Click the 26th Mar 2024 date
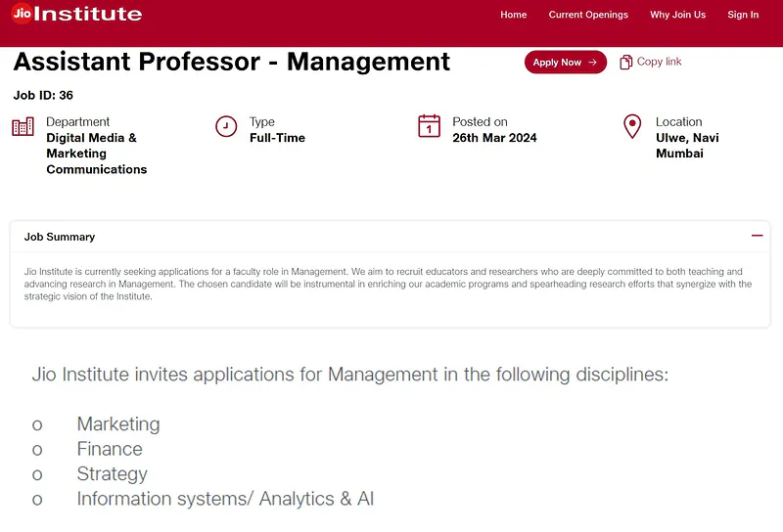This screenshot has height=532, width=783. [494, 138]
